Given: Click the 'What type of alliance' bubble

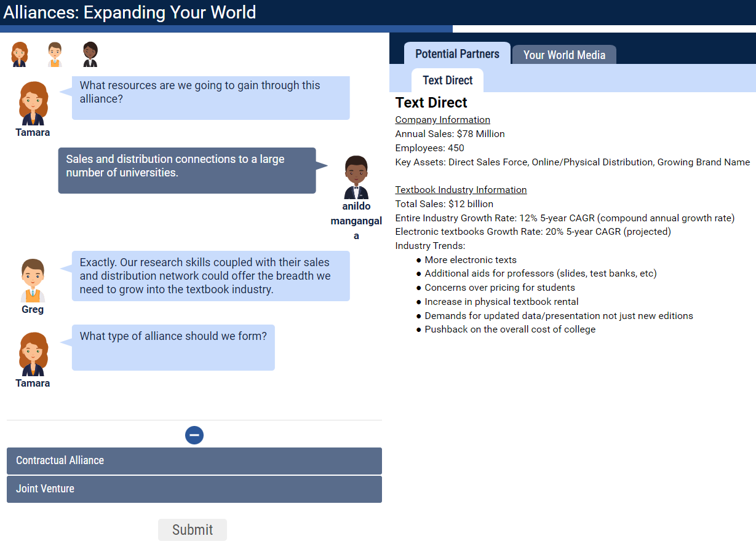Looking at the screenshot, I should (173, 347).
